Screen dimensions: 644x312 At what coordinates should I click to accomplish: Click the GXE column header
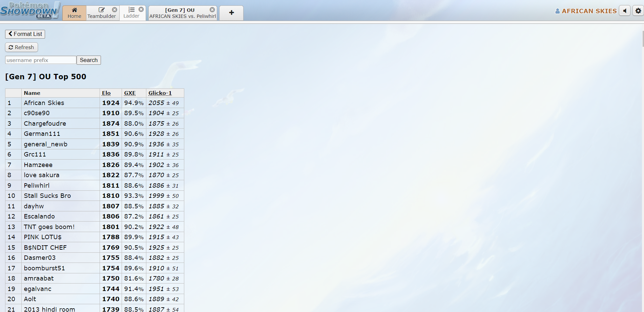[x=130, y=93]
